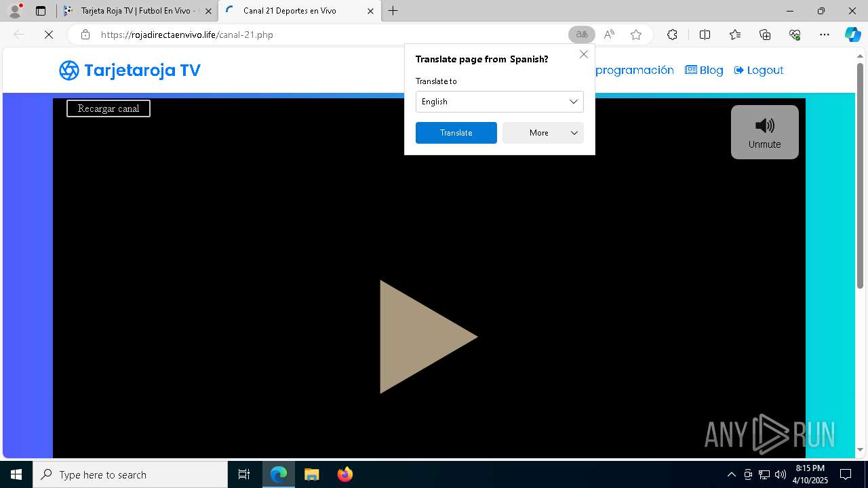This screenshot has height=488, width=868.
Task: Click the page vertical scrollbar
Action: (x=860, y=176)
